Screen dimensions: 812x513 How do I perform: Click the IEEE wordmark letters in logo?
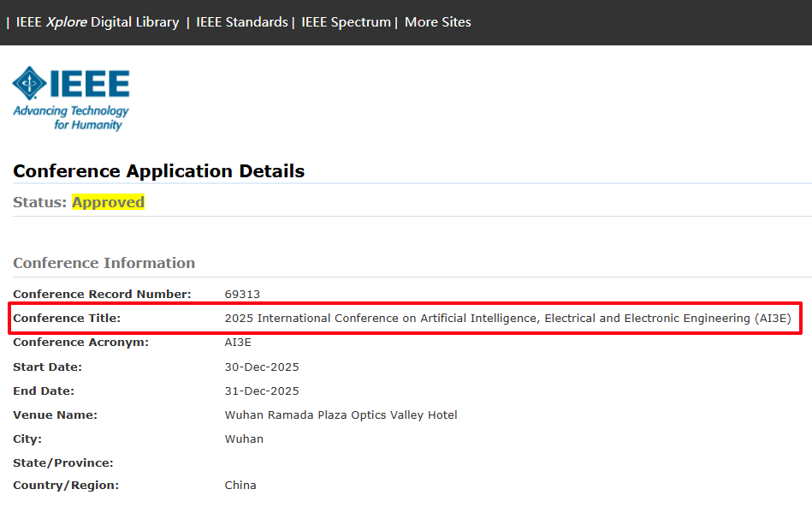(x=90, y=84)
